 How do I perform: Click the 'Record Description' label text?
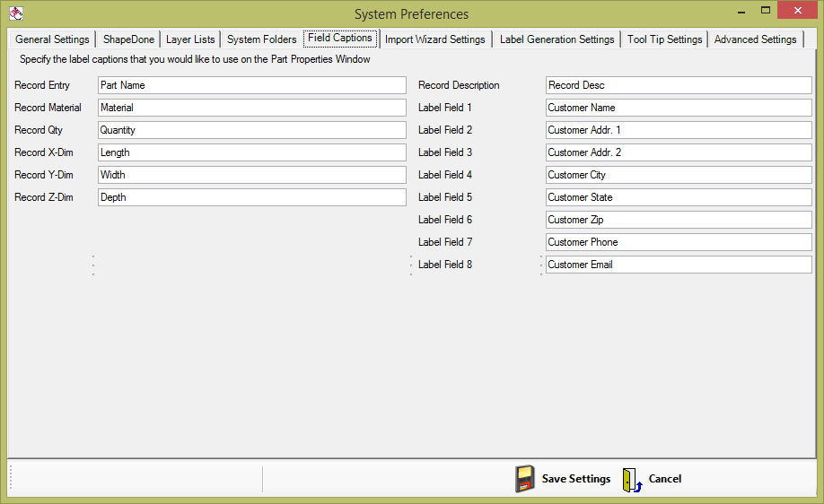(459, 85)
